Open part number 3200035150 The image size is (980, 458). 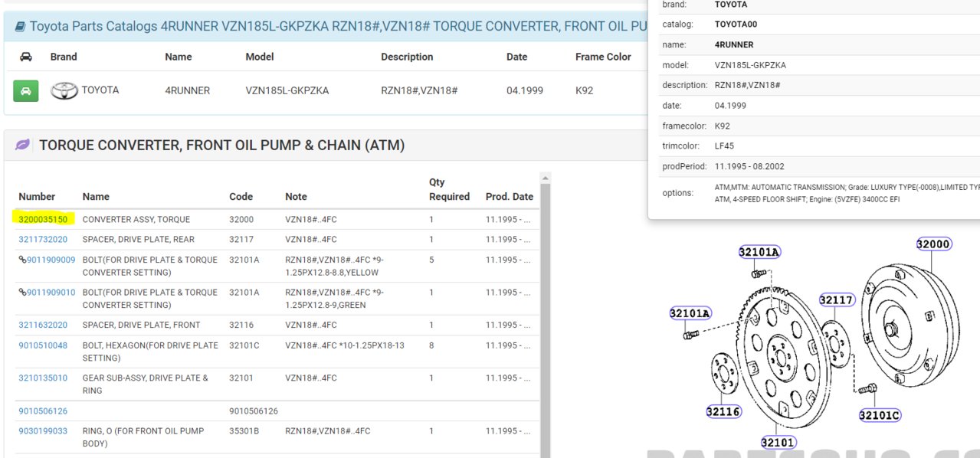pyautogui.click(x=43, y=219)
